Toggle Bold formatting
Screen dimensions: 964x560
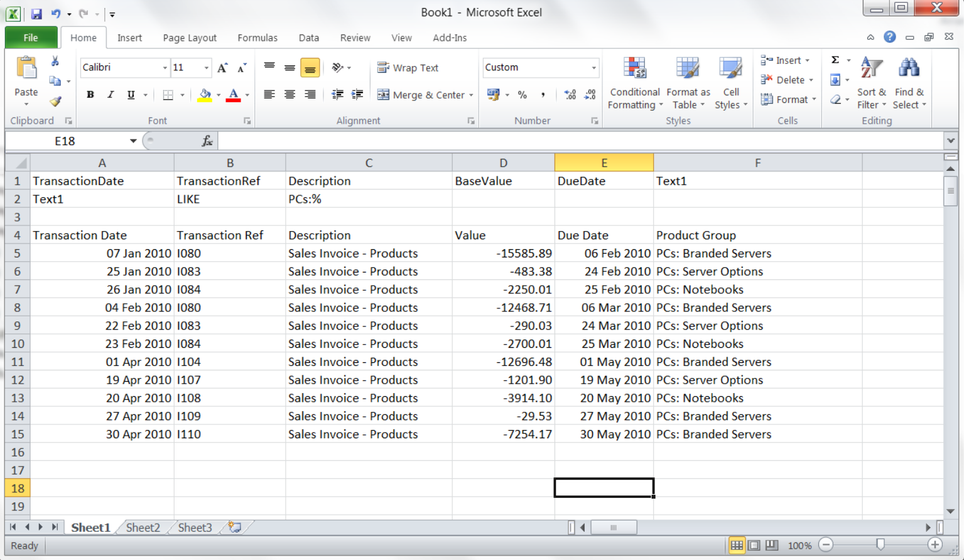90,95
